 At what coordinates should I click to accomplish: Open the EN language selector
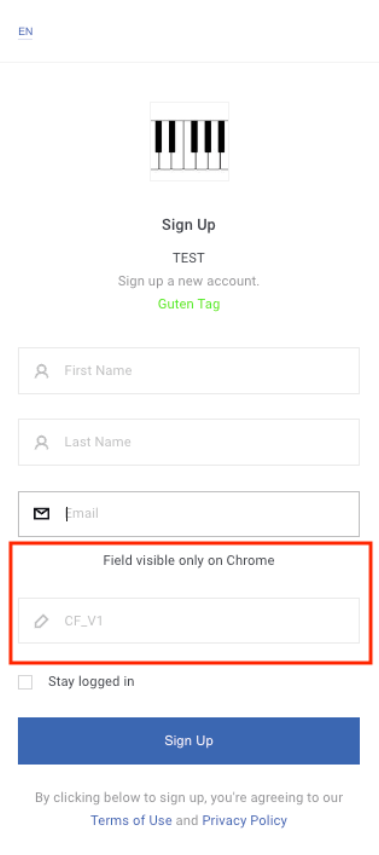pos(26,31)
